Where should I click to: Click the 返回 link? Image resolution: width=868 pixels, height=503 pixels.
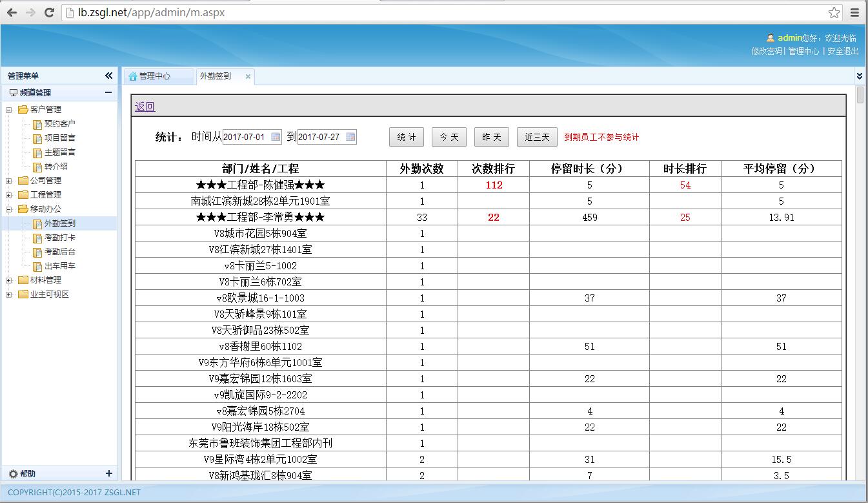[x=145, y=107]
